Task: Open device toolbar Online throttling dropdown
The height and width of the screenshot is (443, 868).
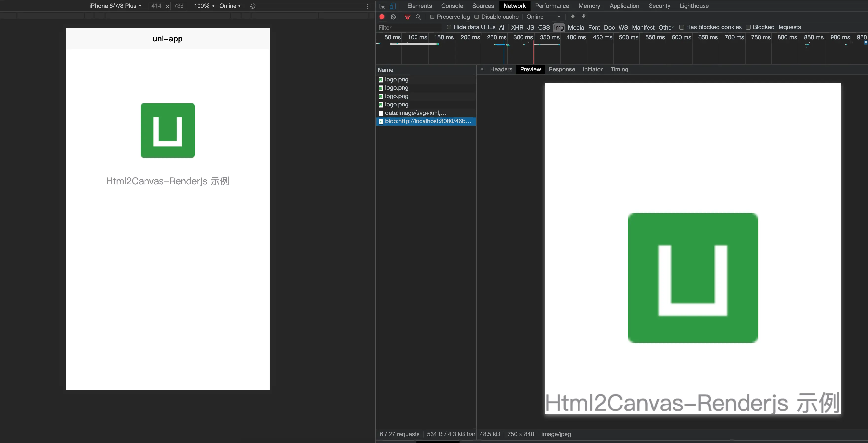Action: pos(230,6)
